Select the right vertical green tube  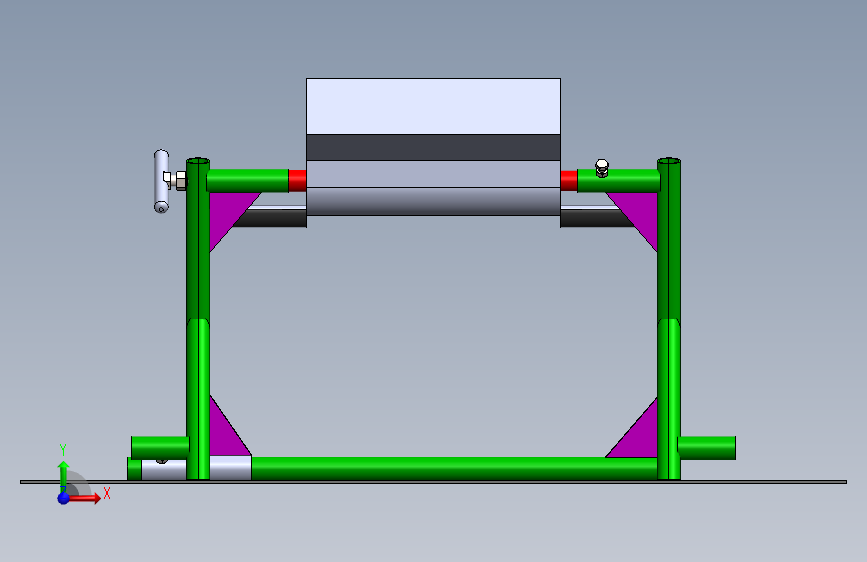[x=669, y=319]
